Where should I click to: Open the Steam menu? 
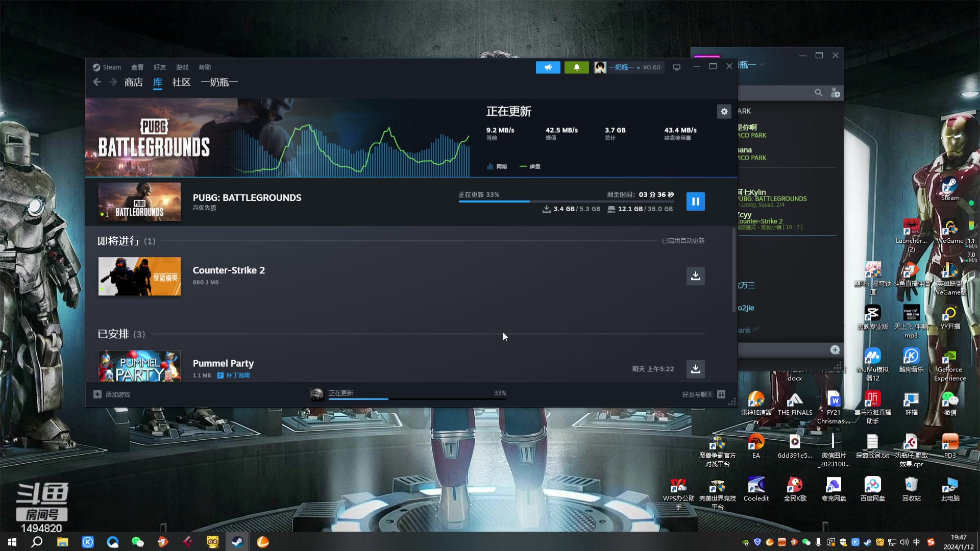(x=107, y=67)
